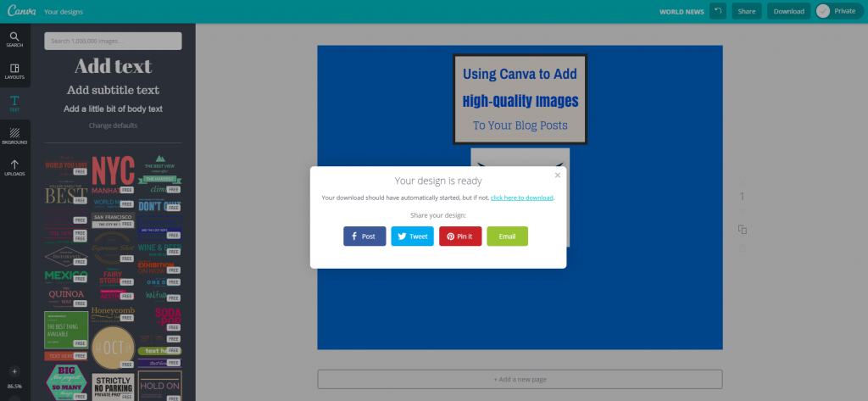Click the Add text heading option
The height and width of the screenshot is (401, 868).
(x=113, y=66)
